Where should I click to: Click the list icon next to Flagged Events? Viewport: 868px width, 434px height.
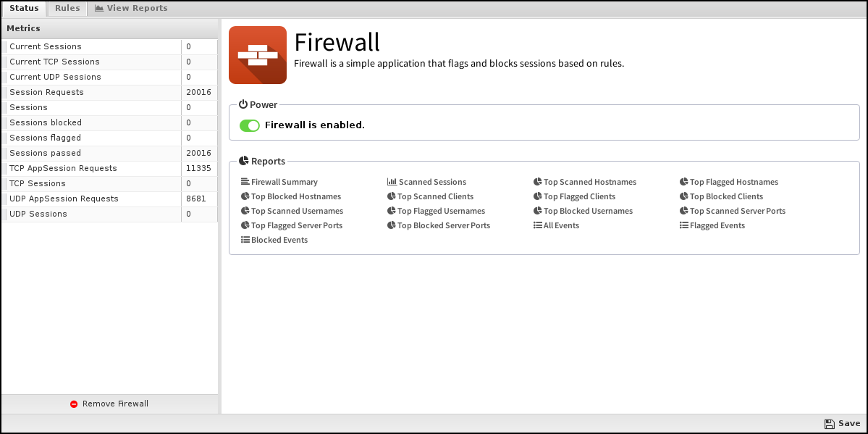[x=683, y=225]
